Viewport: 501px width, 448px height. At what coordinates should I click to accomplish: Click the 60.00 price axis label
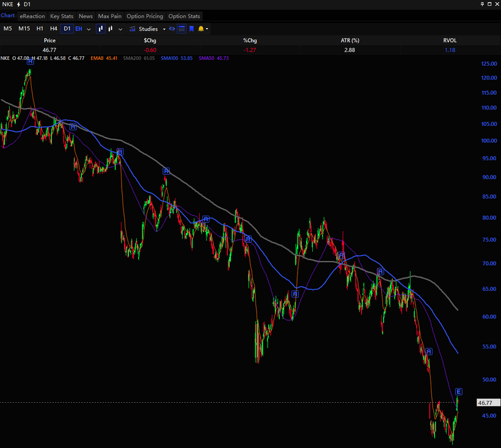(489, 317)
